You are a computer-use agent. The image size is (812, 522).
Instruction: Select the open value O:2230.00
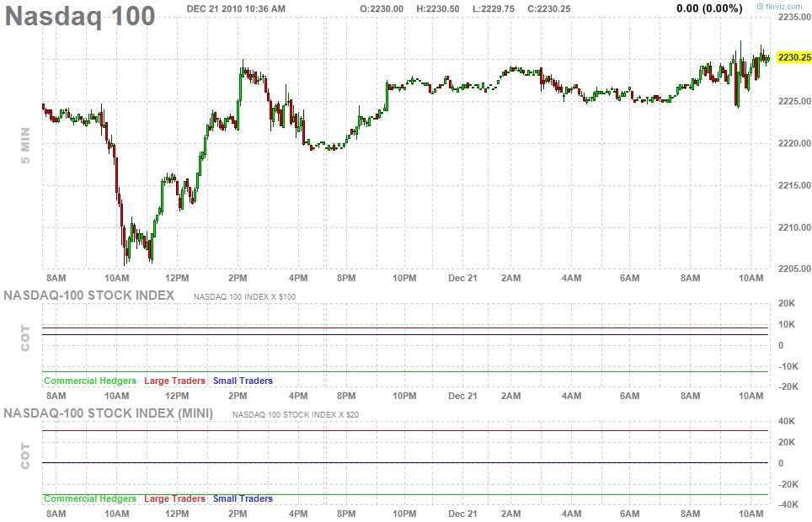coord(382,8)
